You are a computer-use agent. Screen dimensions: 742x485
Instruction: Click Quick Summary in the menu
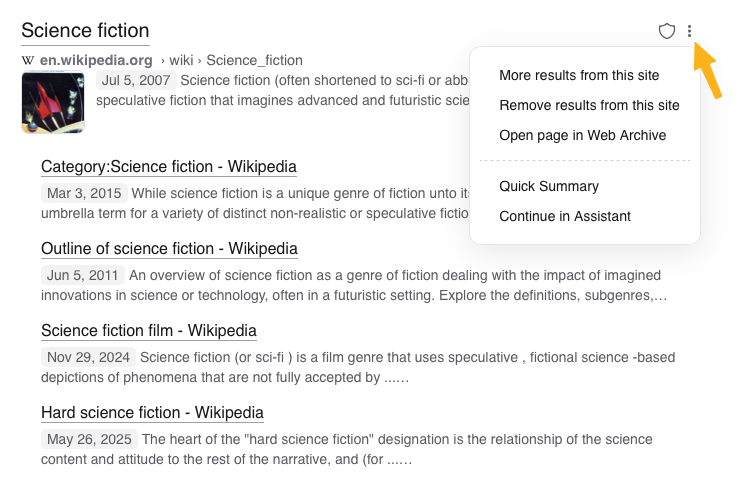pos(549,186)
